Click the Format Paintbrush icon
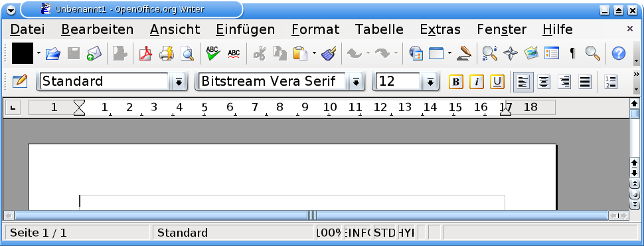The width and height of the screenshot is (644, 246). tap(329, 53)
